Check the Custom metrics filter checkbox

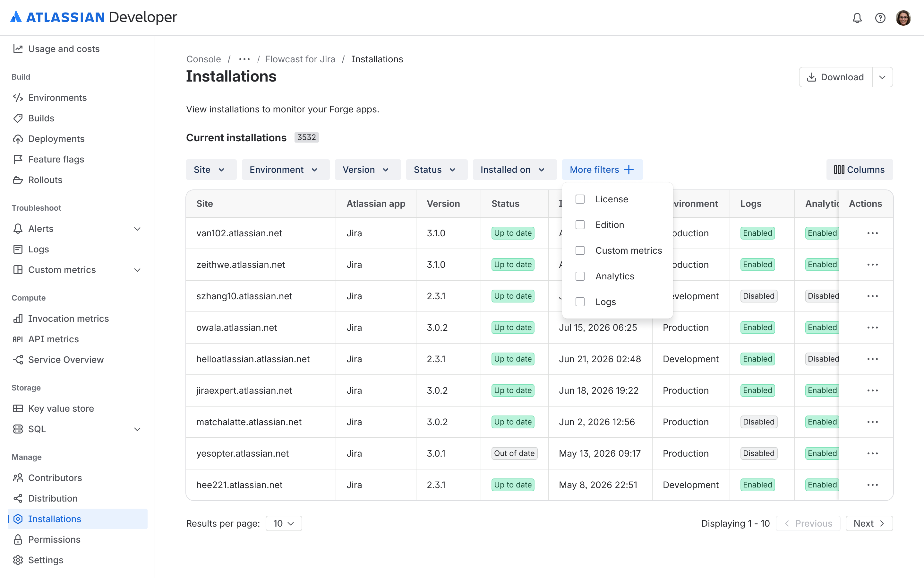pos(580,250)
